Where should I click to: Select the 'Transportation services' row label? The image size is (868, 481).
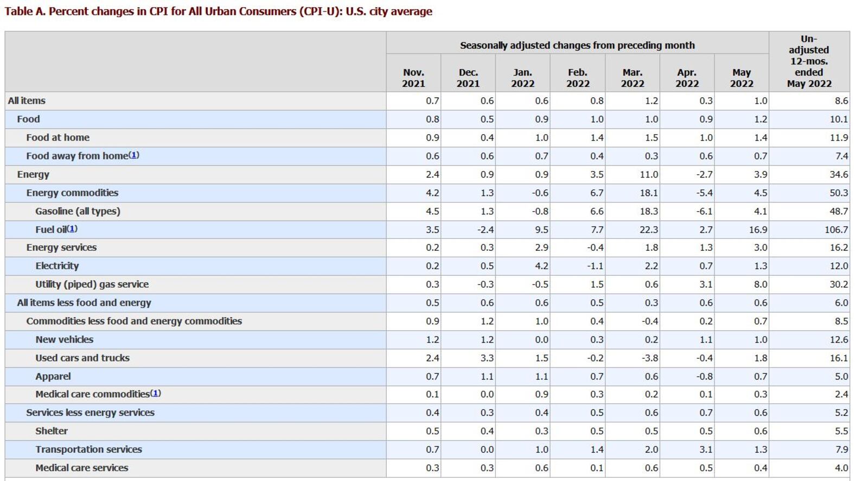(88, 450)
